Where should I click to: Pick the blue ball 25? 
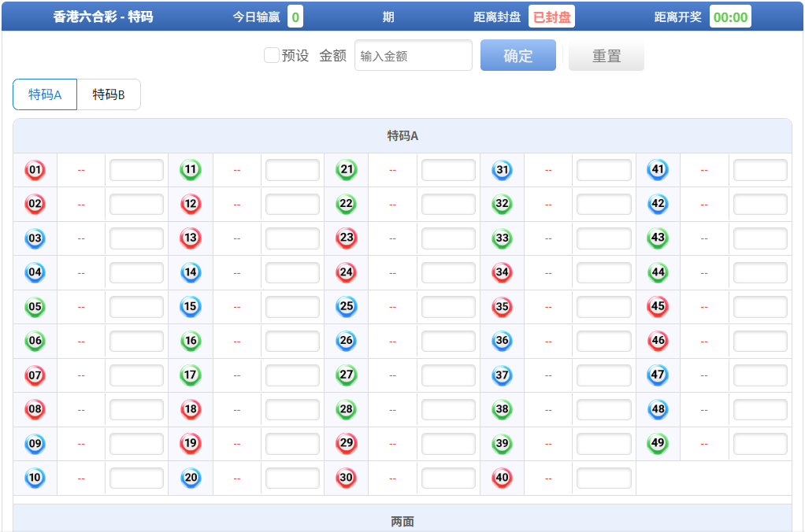point(346,307)
